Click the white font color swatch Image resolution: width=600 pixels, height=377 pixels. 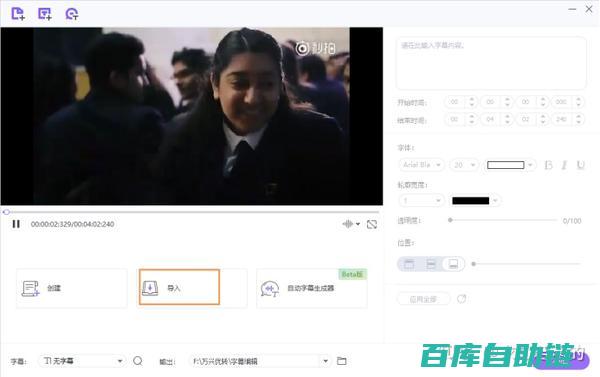[x=505, y=165]
